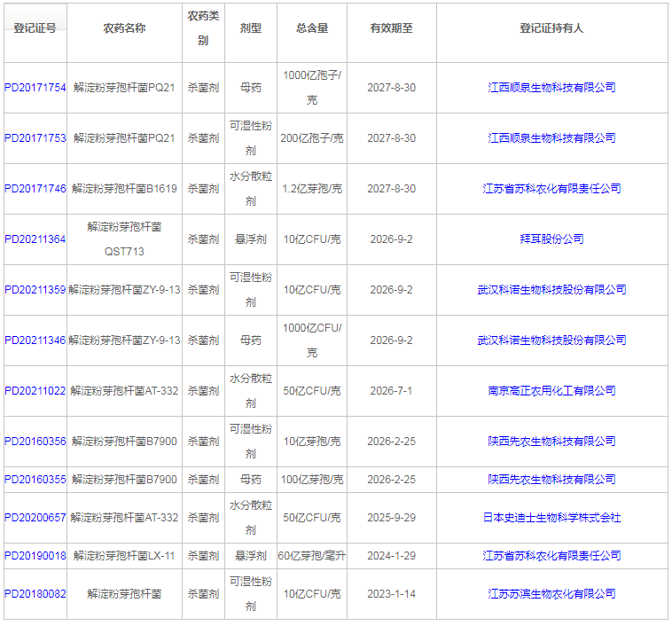This screenshot has width=672, height=626.
Task: Select the 100亿芽孢/克 content cell
Action: pyautogui.click(x=312, y=480)
